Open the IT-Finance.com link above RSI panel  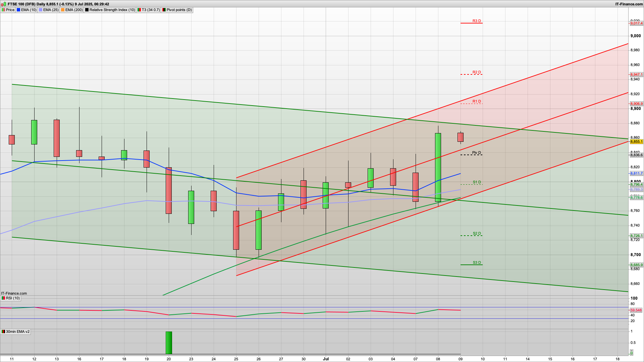tap(14, 293)
